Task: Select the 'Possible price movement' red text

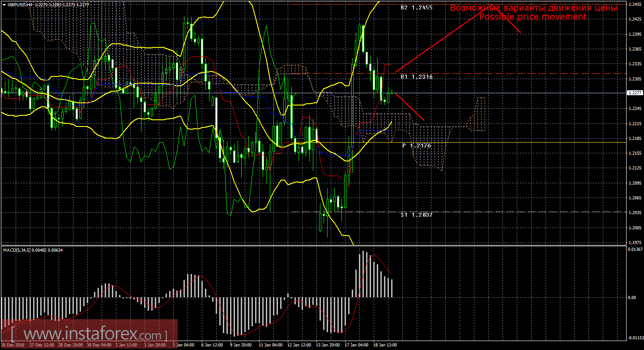Action: [533, 17]
